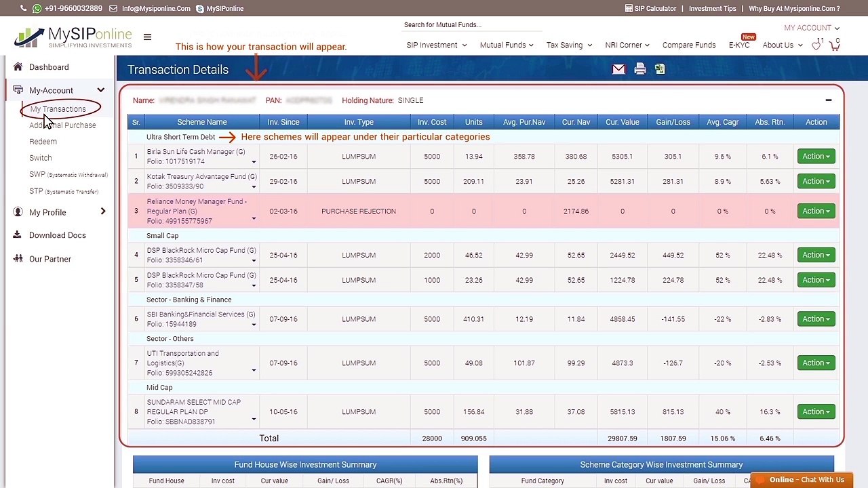This screenshot has width=868, height=488.
Task: Open the Mutual Funds dropdown menu
Action: pos(507,45)
